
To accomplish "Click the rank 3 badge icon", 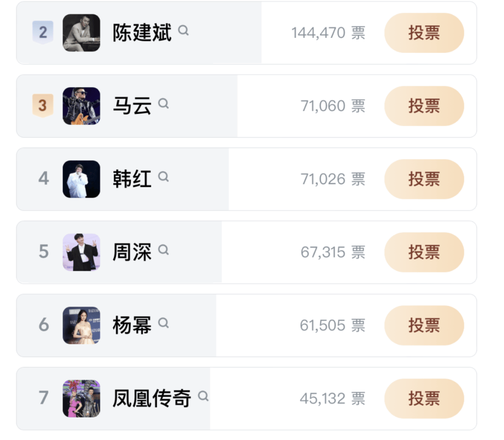I will coord(43,106).
